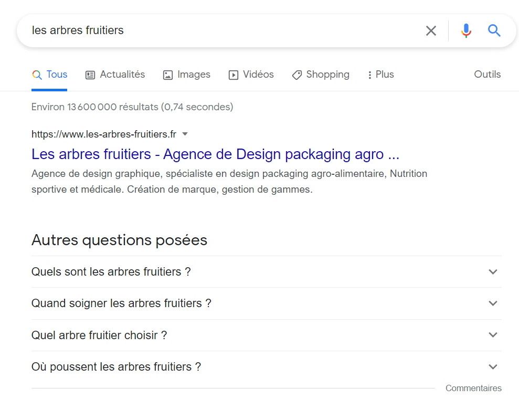This screenshot has height=420, width=519.
Task: Clear the search query with the X icon
Action: click(x=431, y=30)
